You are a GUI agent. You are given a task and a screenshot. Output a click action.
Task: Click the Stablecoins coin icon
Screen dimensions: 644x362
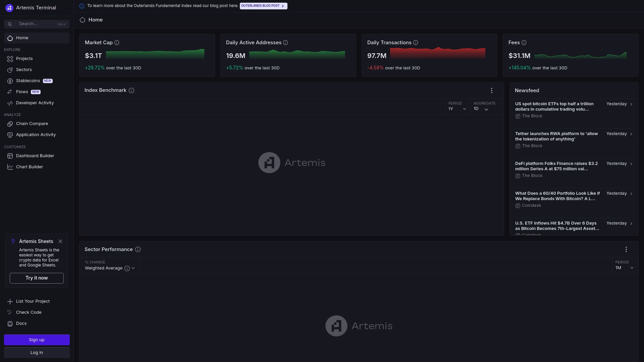[x=10, y=81]
